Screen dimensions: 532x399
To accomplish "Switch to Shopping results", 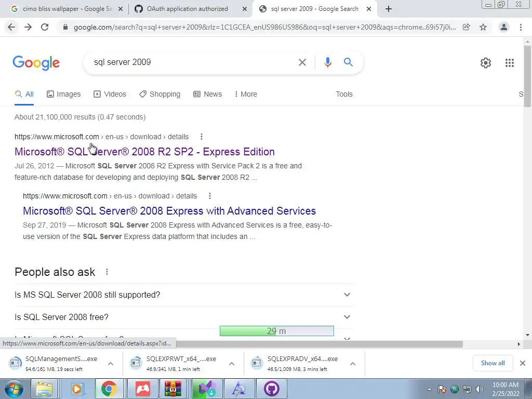I will tap(160, 95).
